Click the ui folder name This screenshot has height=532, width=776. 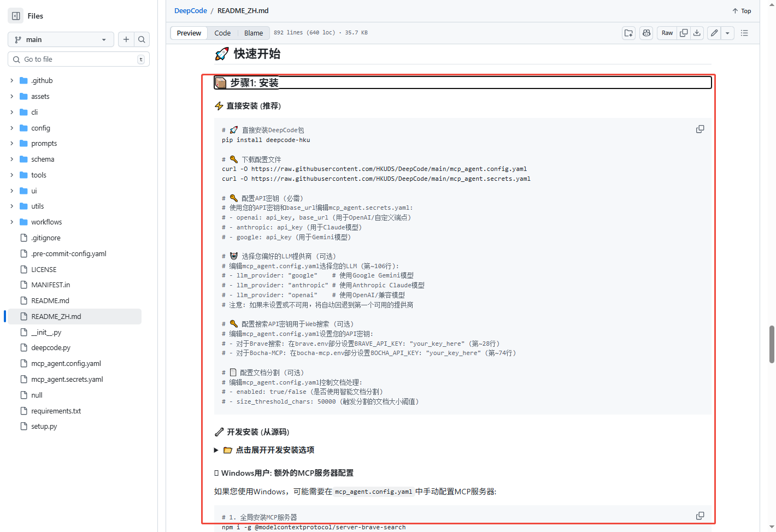[x=34, y=191]
